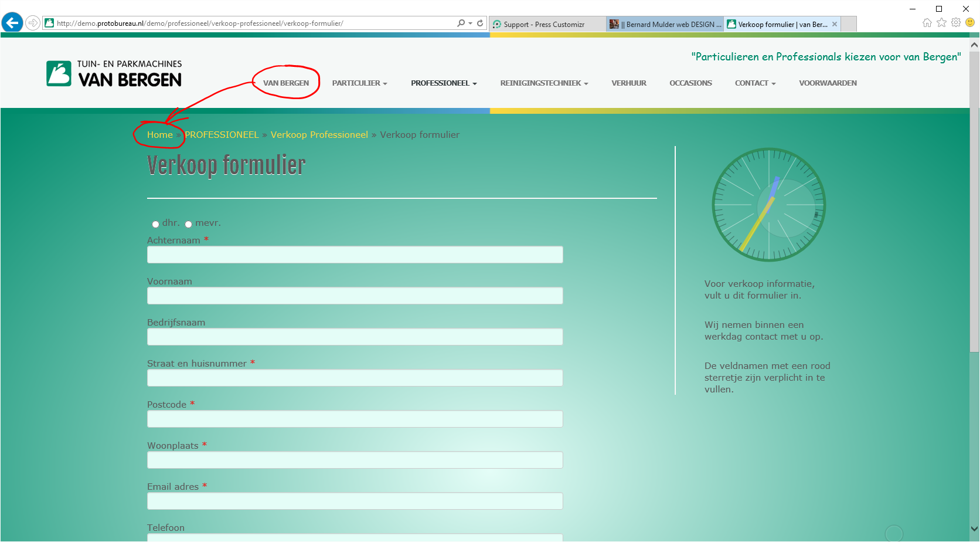Open browser settings gear icon

[956, 23]
